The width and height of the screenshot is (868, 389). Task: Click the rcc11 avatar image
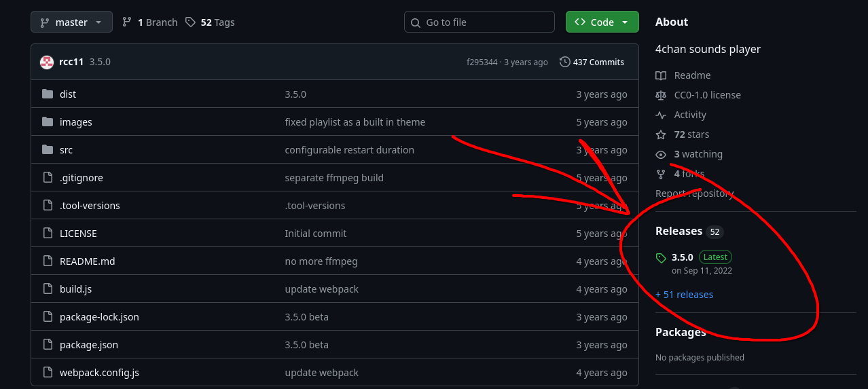[47, 62]
